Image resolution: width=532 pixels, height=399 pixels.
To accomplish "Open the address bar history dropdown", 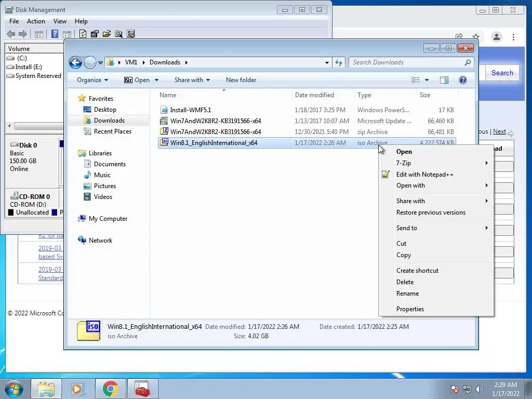I will click(327, 62).
